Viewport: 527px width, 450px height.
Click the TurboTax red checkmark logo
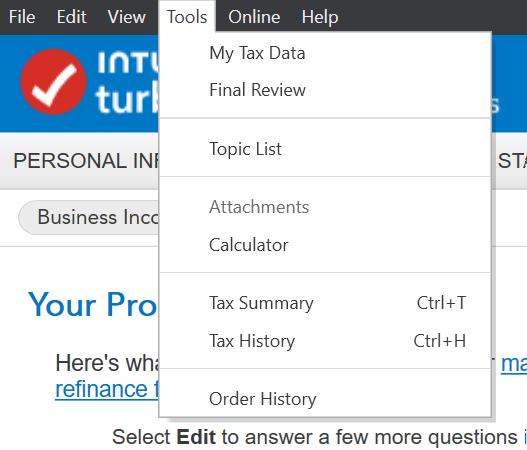coord(53,82)
